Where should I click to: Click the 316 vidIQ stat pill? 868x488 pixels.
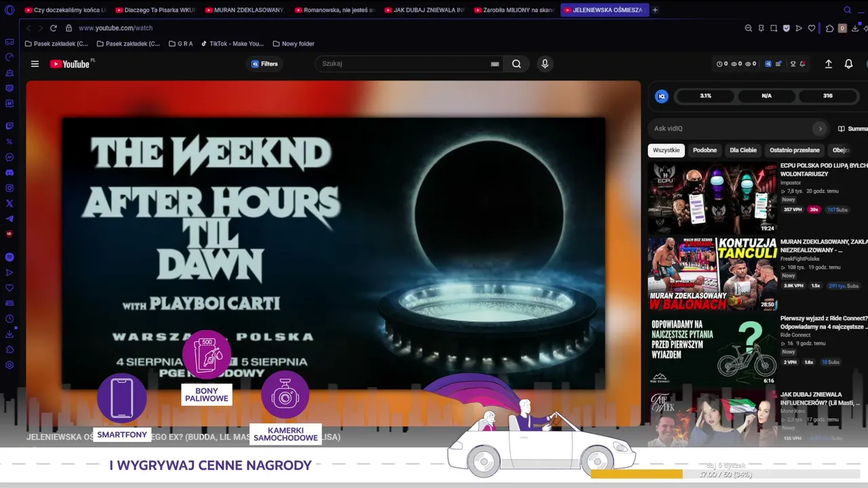coord(827,96)
